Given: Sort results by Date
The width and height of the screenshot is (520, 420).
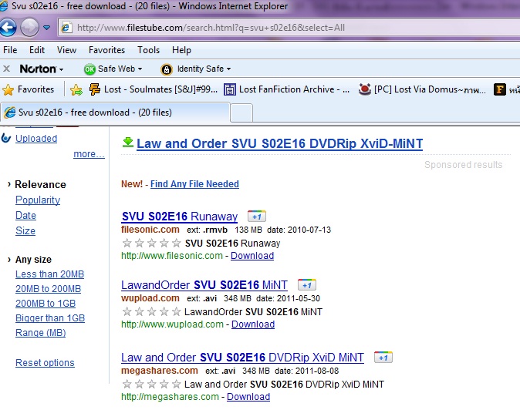Looking at the screenshot, I should point(25,216).
